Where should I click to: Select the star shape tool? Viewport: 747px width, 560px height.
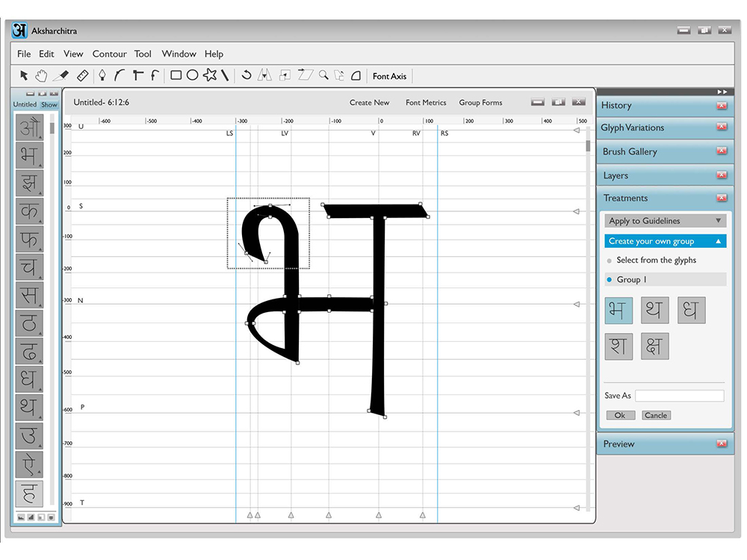click(210, 75)
